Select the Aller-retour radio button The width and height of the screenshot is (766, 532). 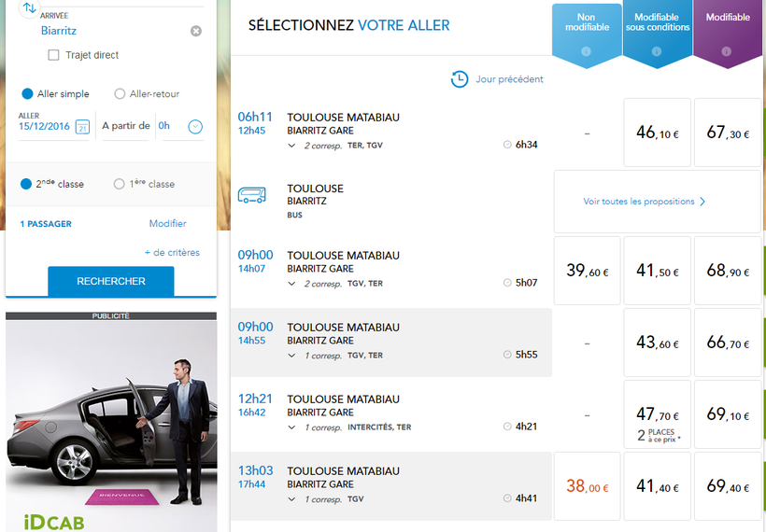(x=120, y=94)
